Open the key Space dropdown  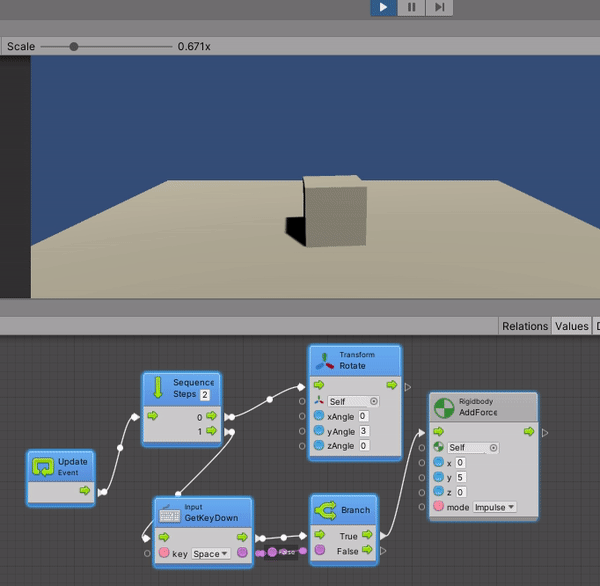click(x=211, y=553)
